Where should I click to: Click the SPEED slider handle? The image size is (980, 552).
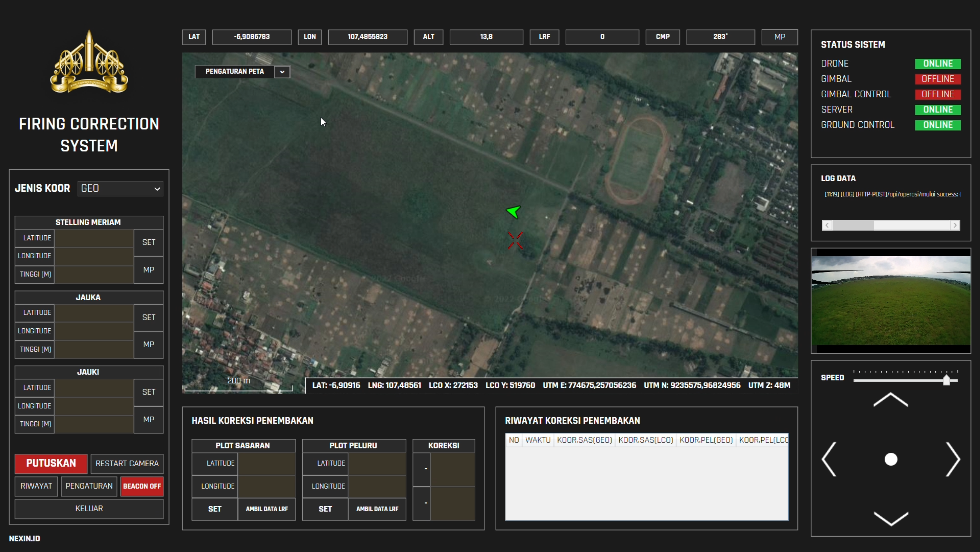tap(946, 380)
